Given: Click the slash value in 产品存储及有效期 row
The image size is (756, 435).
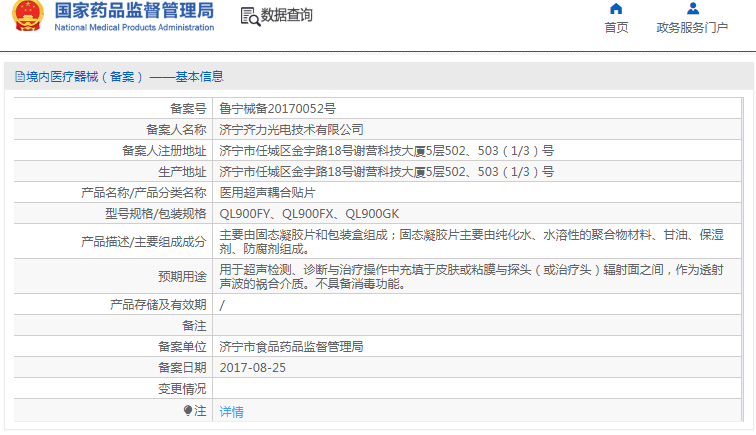Looking at the screenshot, I should 222,305.
